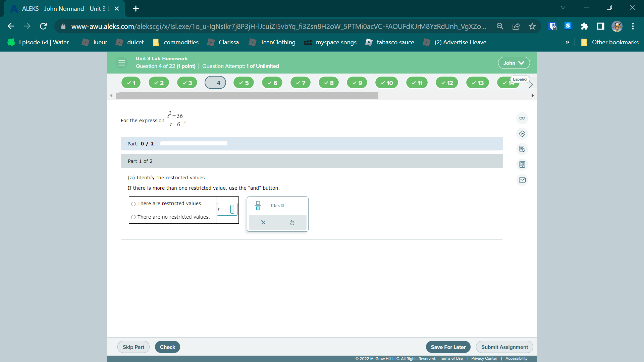Jump to question 13

coord(478,83)
